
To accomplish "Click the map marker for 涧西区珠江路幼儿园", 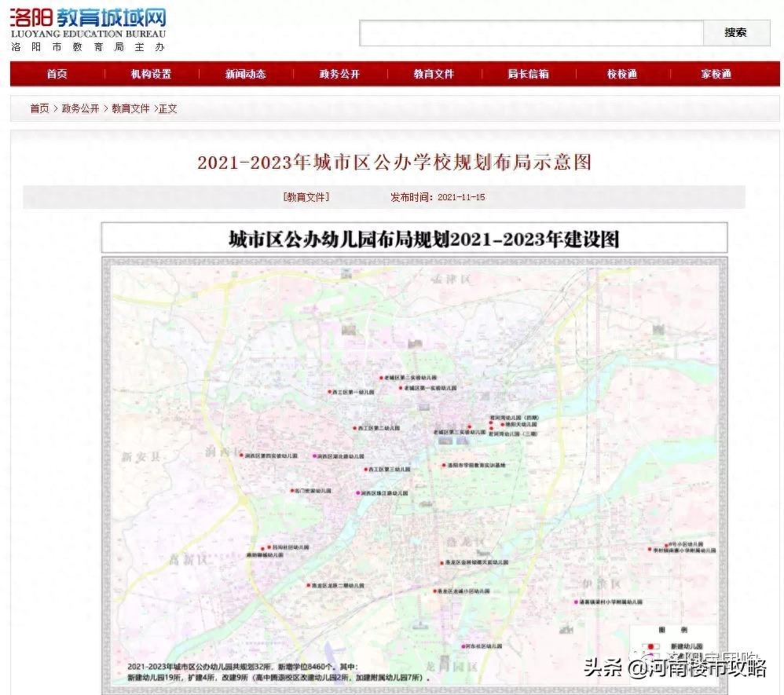I will [358, 493].
